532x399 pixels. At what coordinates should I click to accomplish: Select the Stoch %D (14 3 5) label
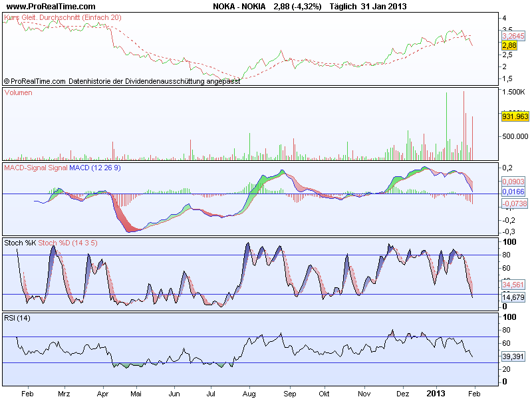point(68,243)
